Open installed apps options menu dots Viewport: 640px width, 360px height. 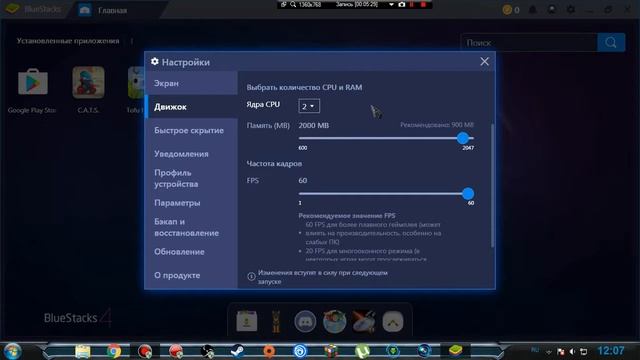click(x=132, y=41)
